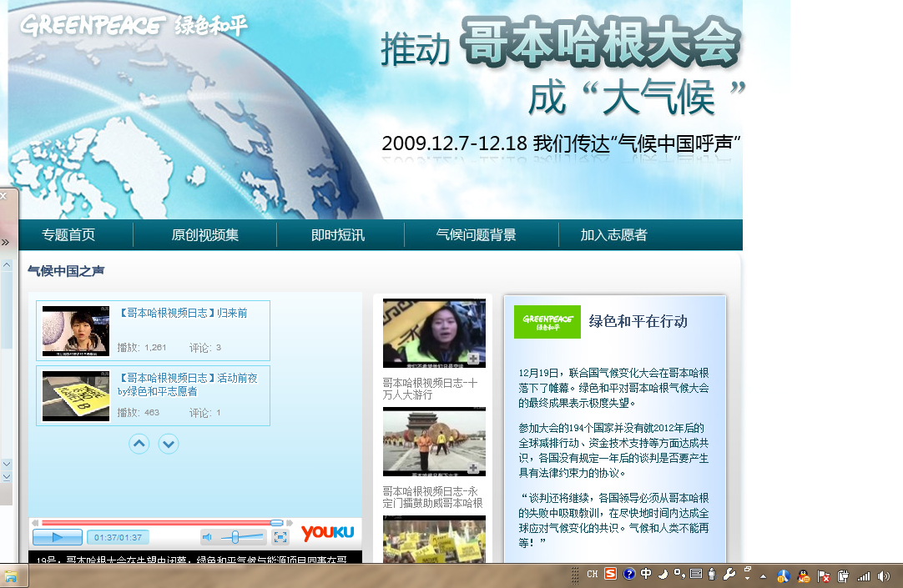
Task: Click the Youku play button
Action: pos(58,537)
